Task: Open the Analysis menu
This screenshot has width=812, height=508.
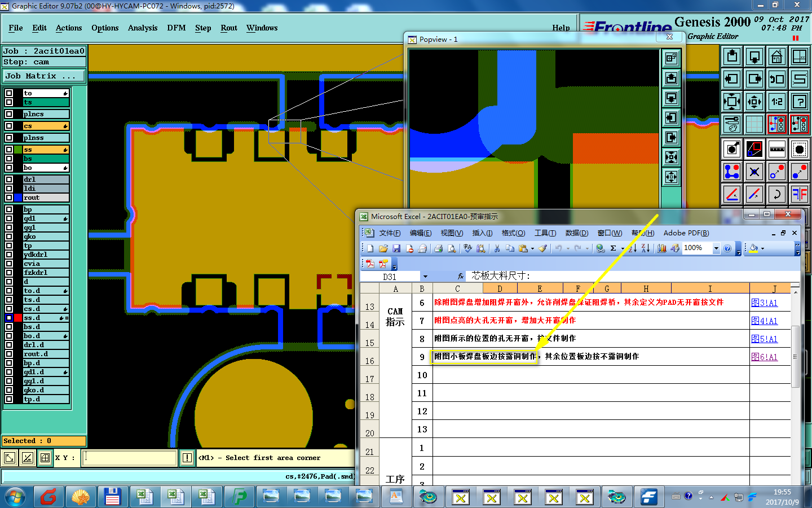Action: click(x=143, y=28)
